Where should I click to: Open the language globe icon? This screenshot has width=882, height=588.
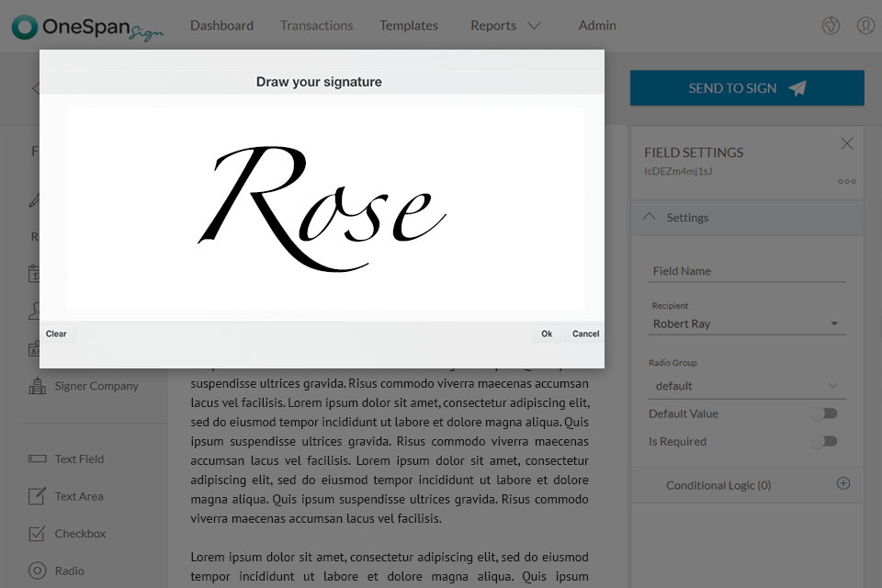[x=831, y=26]
